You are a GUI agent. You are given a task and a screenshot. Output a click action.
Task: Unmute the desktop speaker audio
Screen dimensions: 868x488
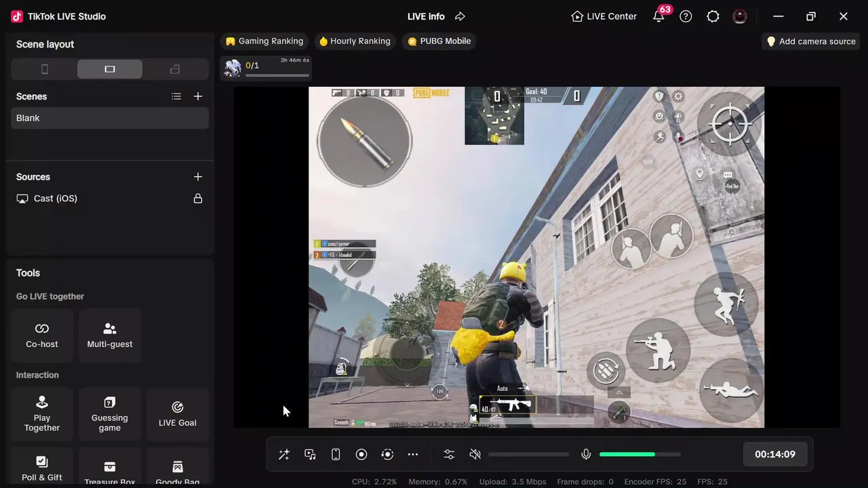[475, 455]
